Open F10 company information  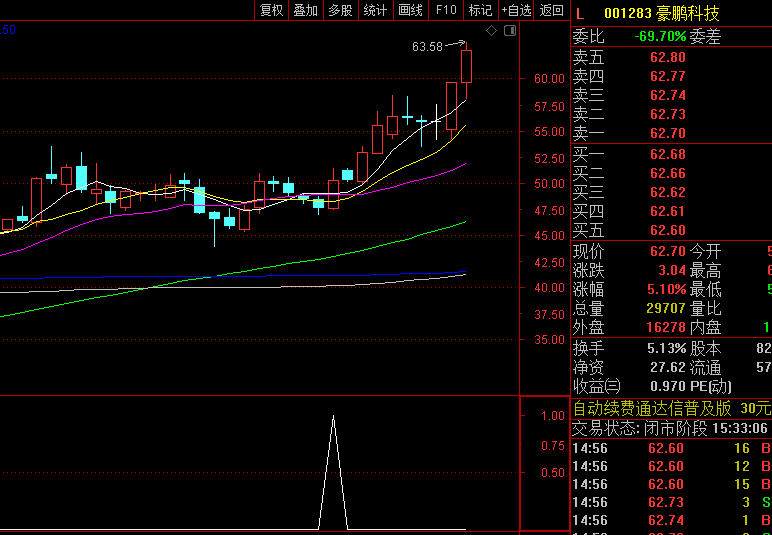pos(446,10)
